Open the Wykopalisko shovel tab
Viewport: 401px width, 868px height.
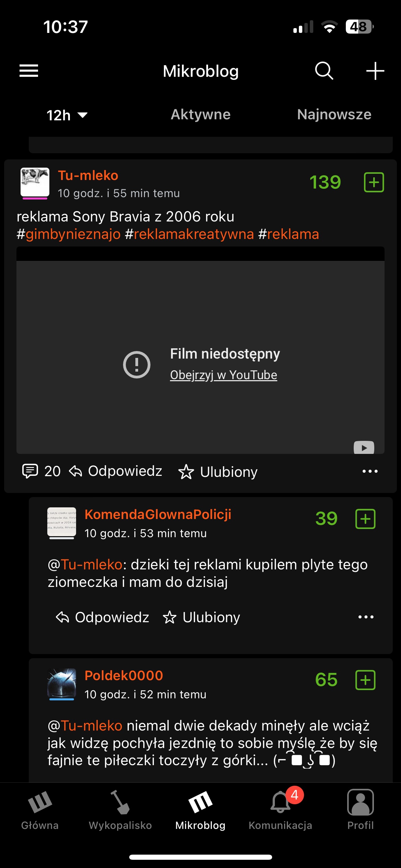(x=120, y=810)
